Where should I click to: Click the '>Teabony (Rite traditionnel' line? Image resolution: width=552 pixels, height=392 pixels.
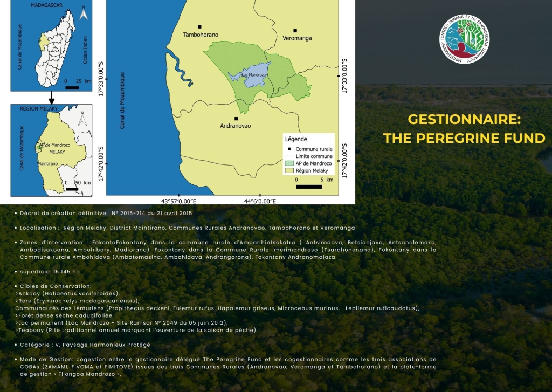(x=135, y=330)
